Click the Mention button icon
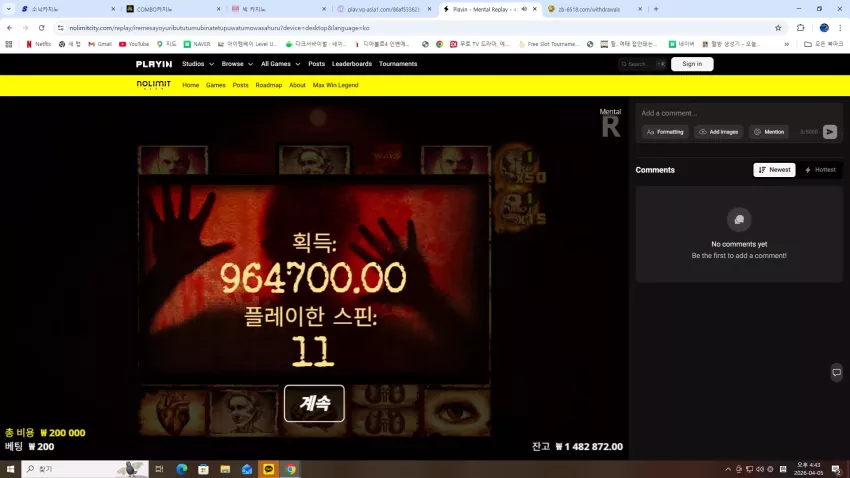The height and width of the screenshot is (478, 850). (x=757, y=132)
